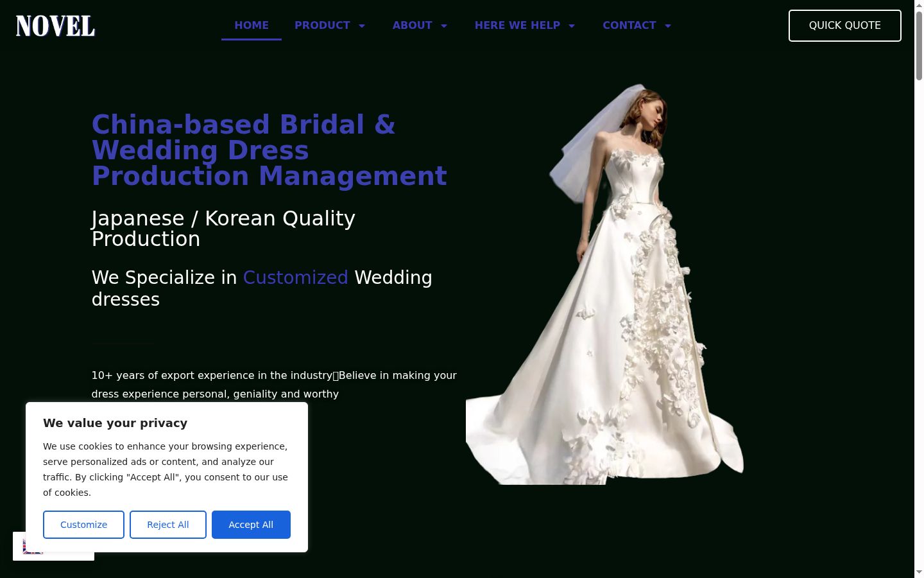Click the scrollbar down arrow

pyautogui.click(x=919, y=572)
